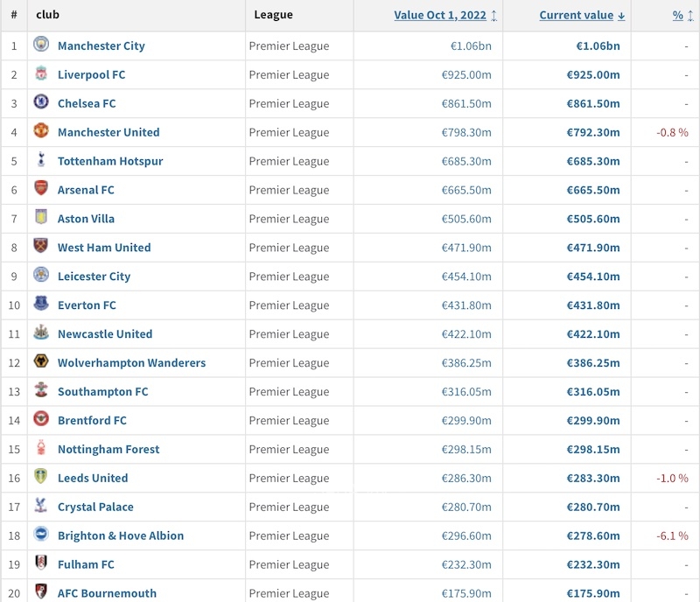Click the Manchester City club crest icon
700x602 pixels.
click(41, 45)
